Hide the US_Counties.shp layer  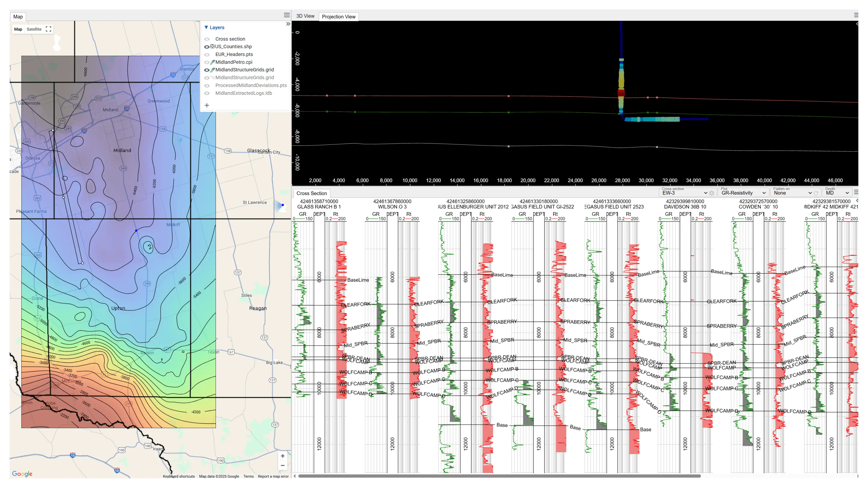click(207, 47)
